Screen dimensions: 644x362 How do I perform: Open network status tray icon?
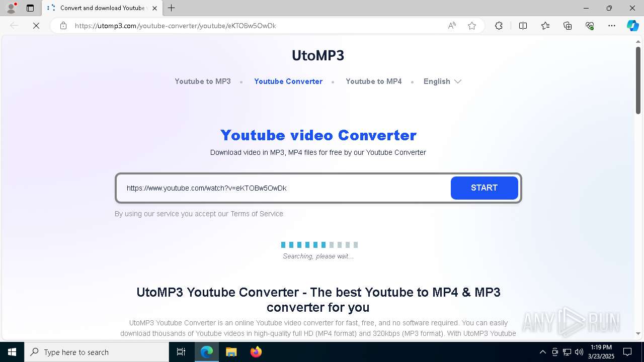[567, 352]
